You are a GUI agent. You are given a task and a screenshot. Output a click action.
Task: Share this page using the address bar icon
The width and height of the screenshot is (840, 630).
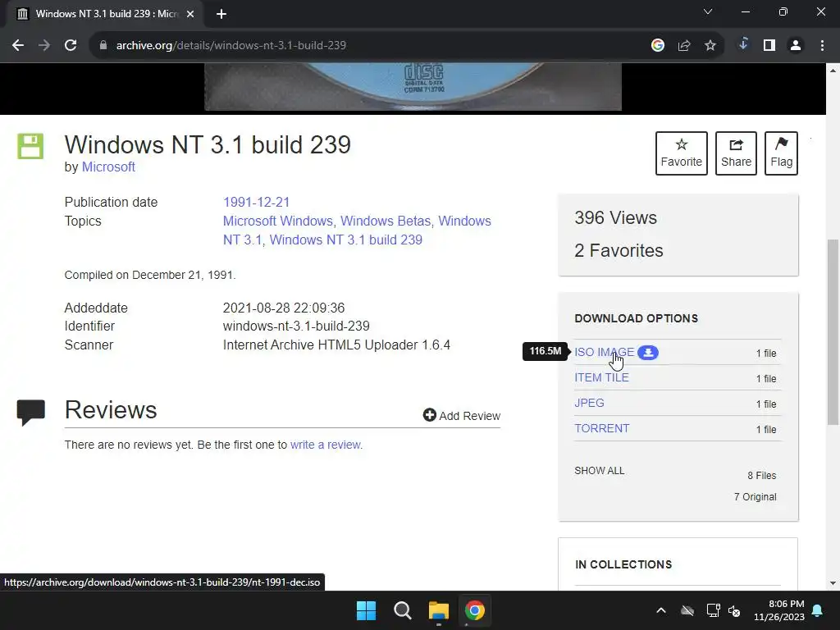point(684,46)
